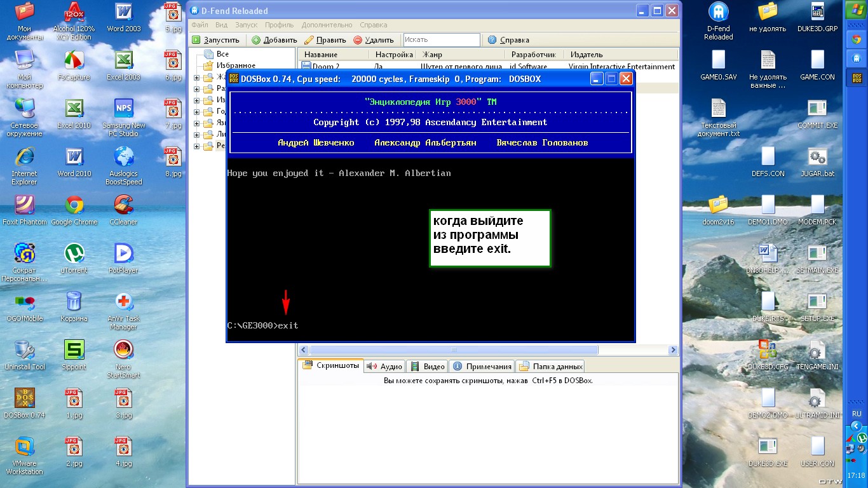
Task: Select the Корзина recycle bin icon
Action: pos(74,308)
